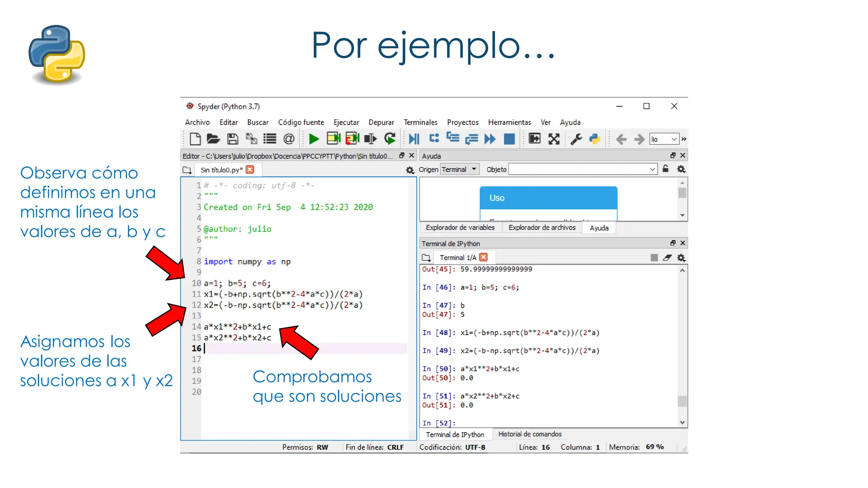Close the Terminal 1/A tab
The image size is (868, 488).
coord(484,257)
